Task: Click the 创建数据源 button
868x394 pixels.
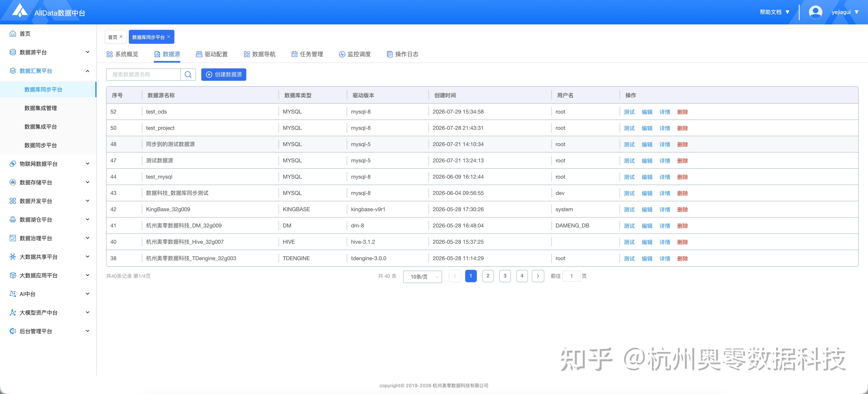Action: pos(224,74)
